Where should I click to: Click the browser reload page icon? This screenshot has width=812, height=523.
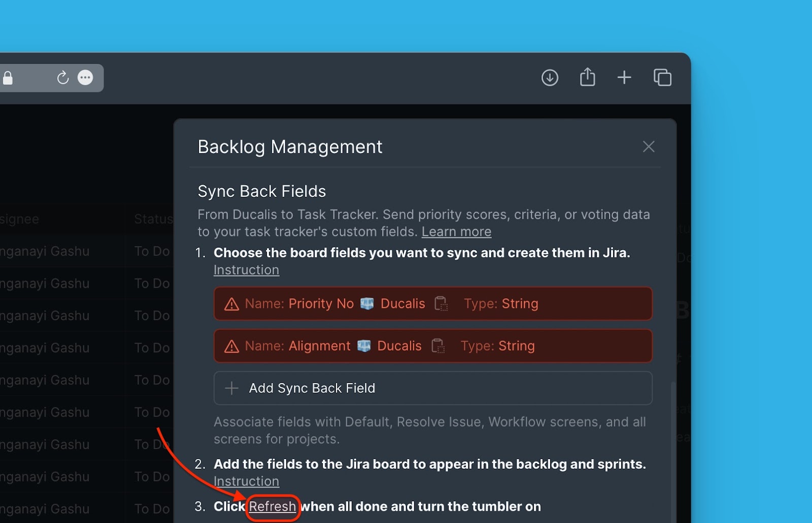pyautogui.click(x=62, y=78)
